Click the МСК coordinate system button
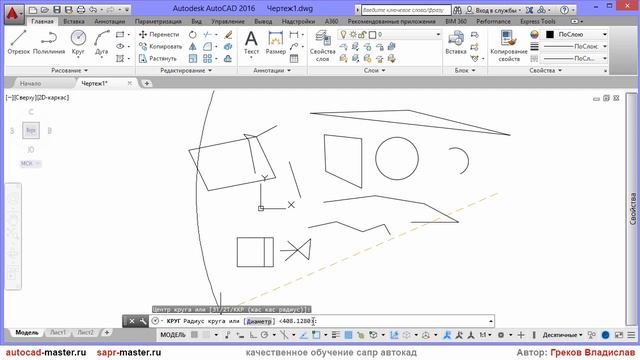Screen dimensions: 640x360 30,163
